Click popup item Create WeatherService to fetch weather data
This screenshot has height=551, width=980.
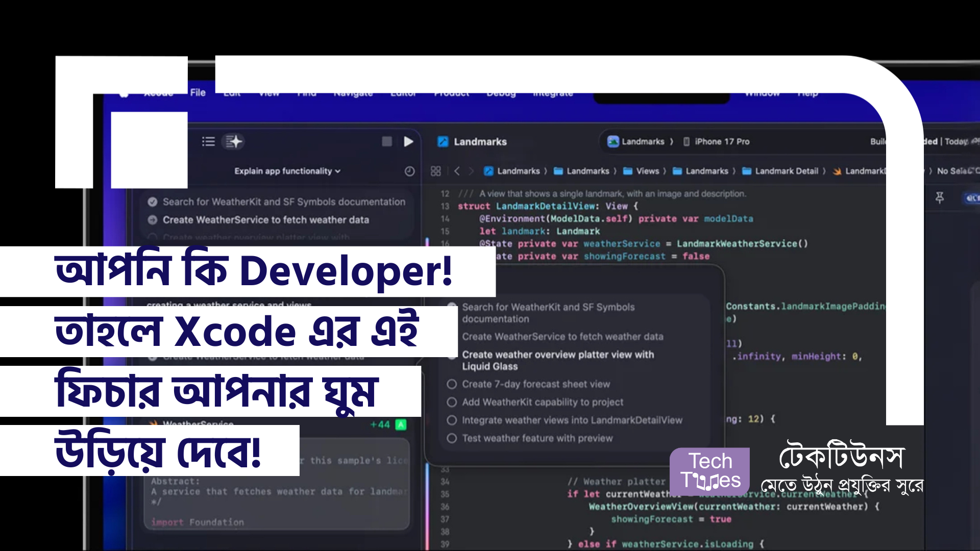click(562, 337)
